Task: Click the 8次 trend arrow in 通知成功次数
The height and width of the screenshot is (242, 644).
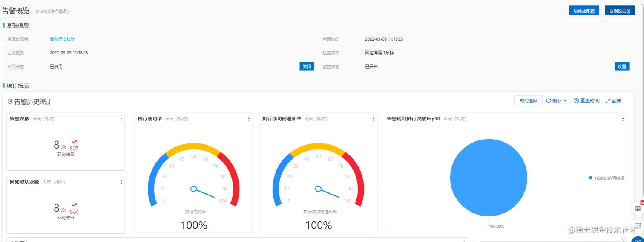Action: (x=74, y=205)
